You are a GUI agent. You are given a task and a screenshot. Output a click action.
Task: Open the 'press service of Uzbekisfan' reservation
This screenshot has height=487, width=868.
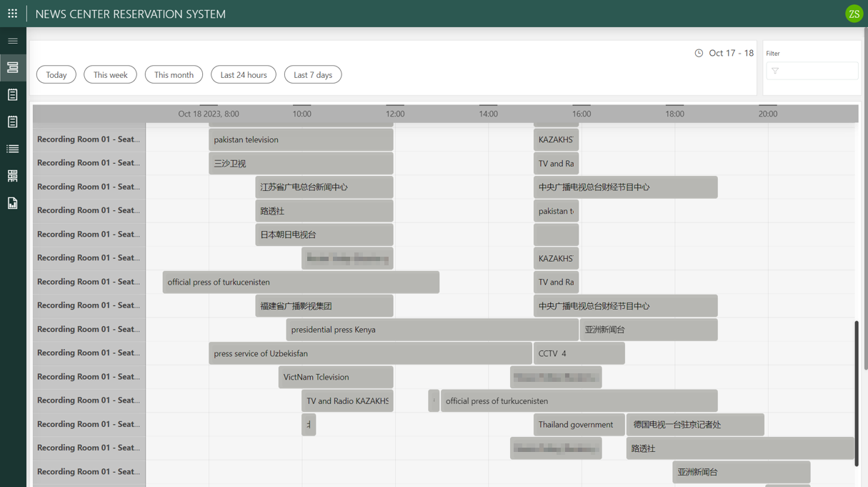click(x=370, y=353)
